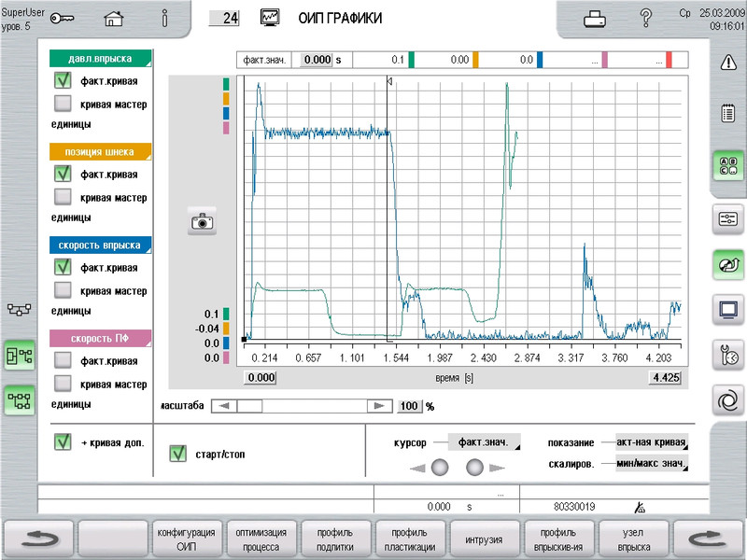Enable кривая мастер under скорость ПФ
Image resolution: width=747 pixels, height=560 pixels.
click(63, 384)
